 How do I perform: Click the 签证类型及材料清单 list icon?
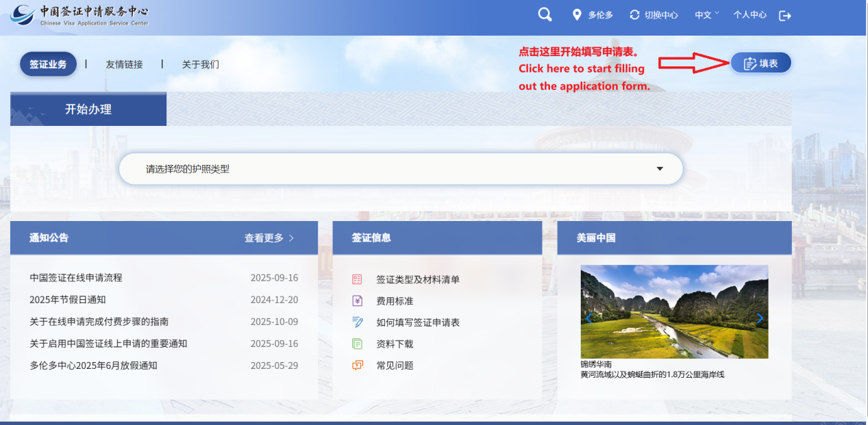tap(357, 279)
